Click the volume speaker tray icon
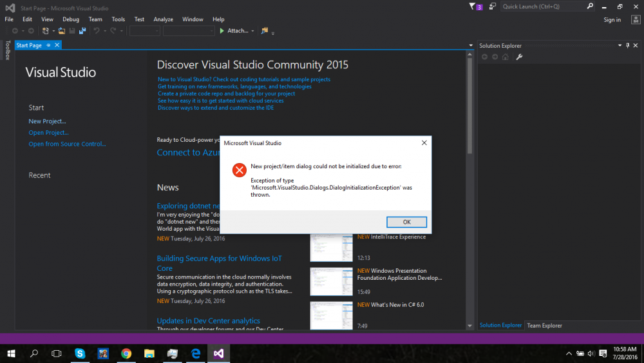This screenshot has width=644, height=363. pos(591,353)
